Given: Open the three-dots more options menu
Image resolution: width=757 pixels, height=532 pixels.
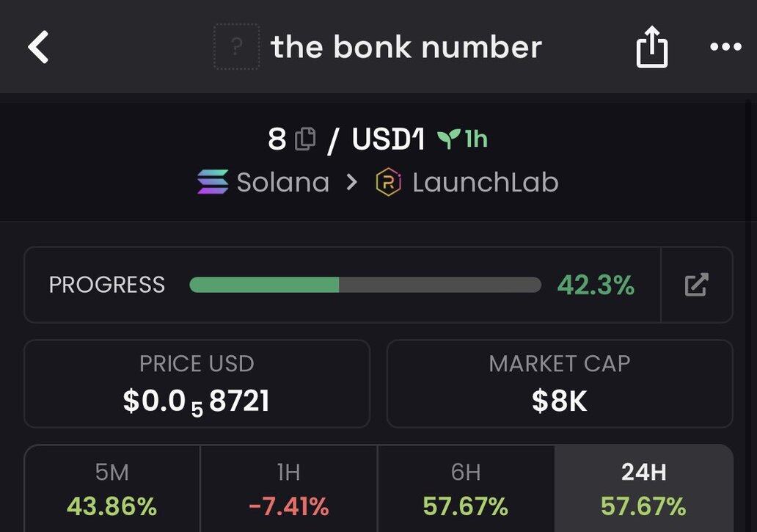Looking at the screenshot, I should [x=725, y=47].
